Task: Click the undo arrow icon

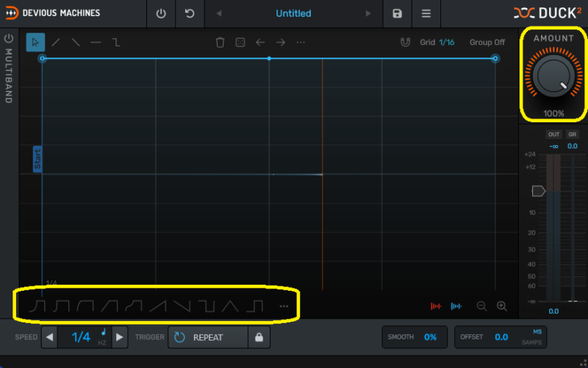Action: tap(190, 14)
